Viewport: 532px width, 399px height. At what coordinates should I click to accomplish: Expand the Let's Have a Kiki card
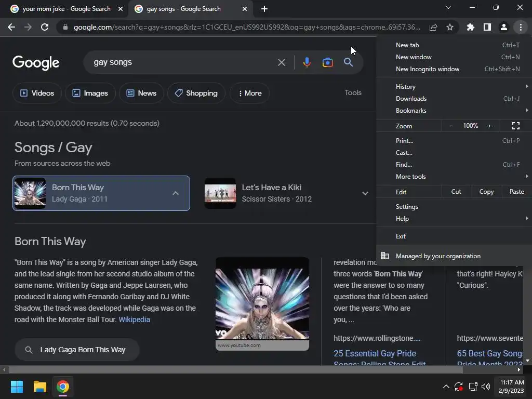365,193
